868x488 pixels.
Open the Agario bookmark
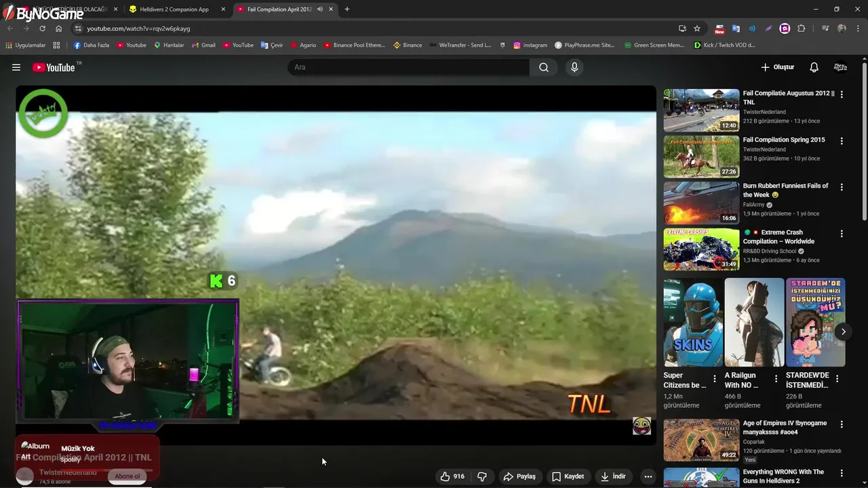[303, 45]
